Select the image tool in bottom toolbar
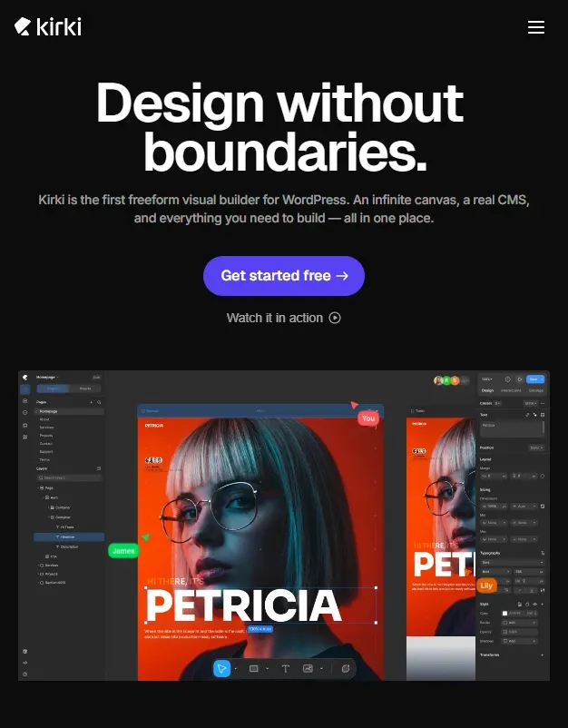 pyautogui.click(x=308, y=669)
